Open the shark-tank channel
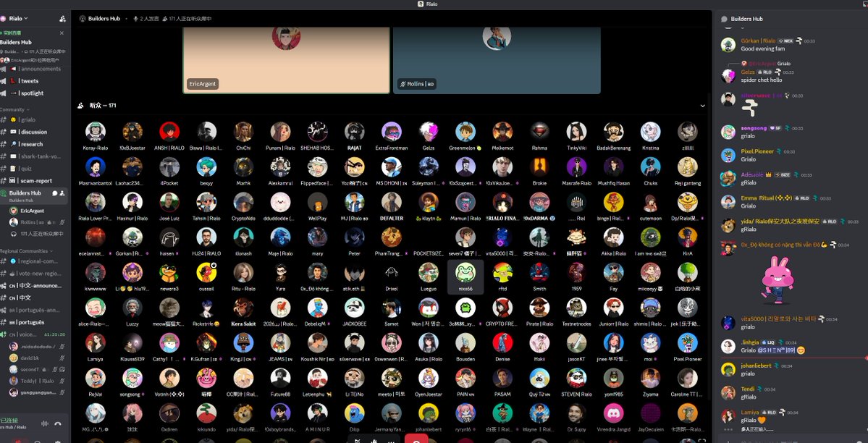This screenshot has height=443, width=868. tap(34, 156)
